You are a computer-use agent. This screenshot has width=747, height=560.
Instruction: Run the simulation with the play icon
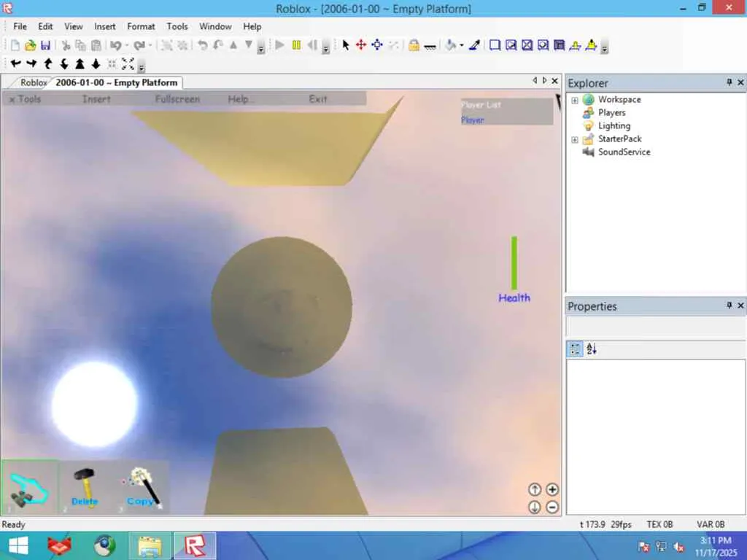pyautogui.click(x=280, y=45)
